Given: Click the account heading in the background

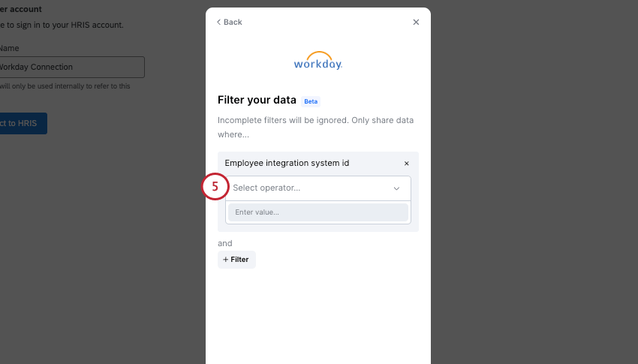Looking at the screenshot, I should pos(21,9).
